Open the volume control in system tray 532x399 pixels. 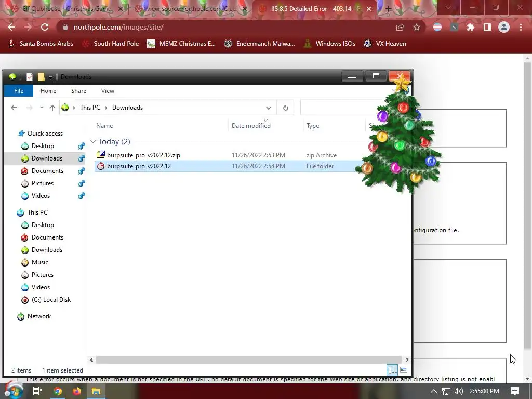point(458,391)
